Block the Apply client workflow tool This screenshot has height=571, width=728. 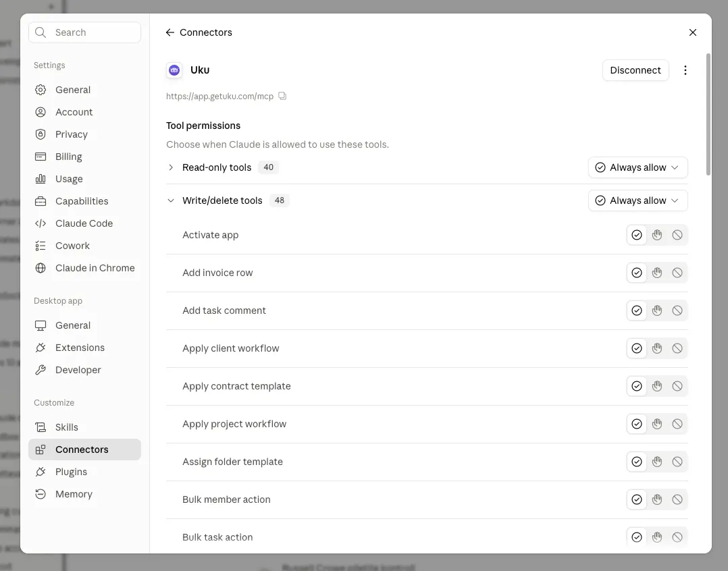(x=677, y=348)
